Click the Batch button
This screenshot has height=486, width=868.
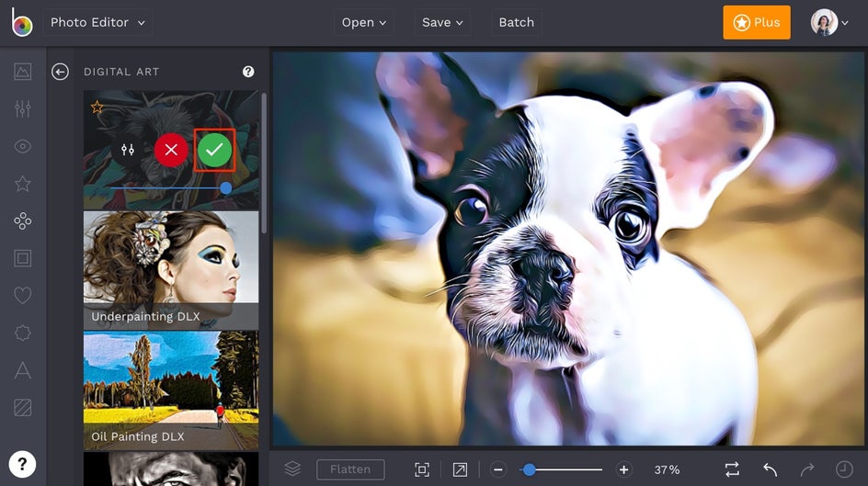(x=516, y=23)
